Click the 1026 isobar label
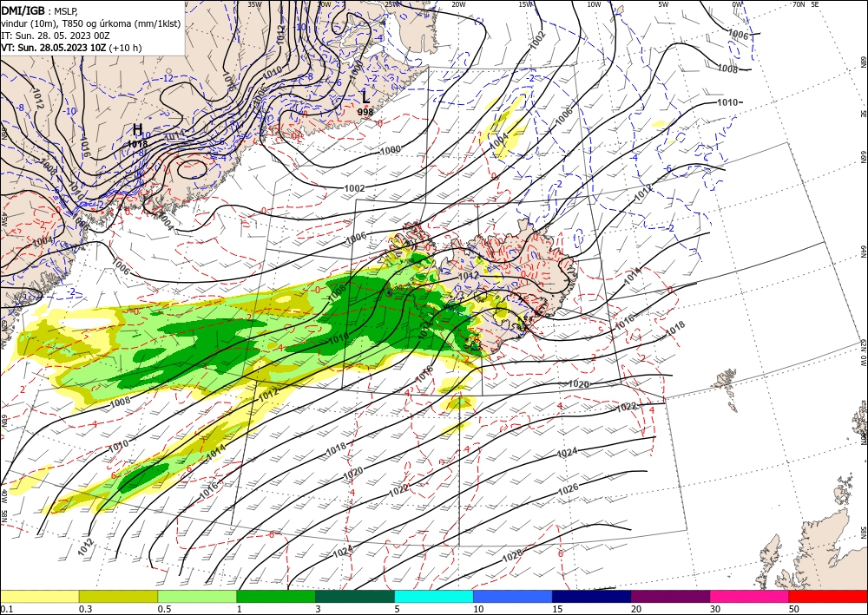The height and width of the screenshot is (615, 868). (x=568, y=488)
